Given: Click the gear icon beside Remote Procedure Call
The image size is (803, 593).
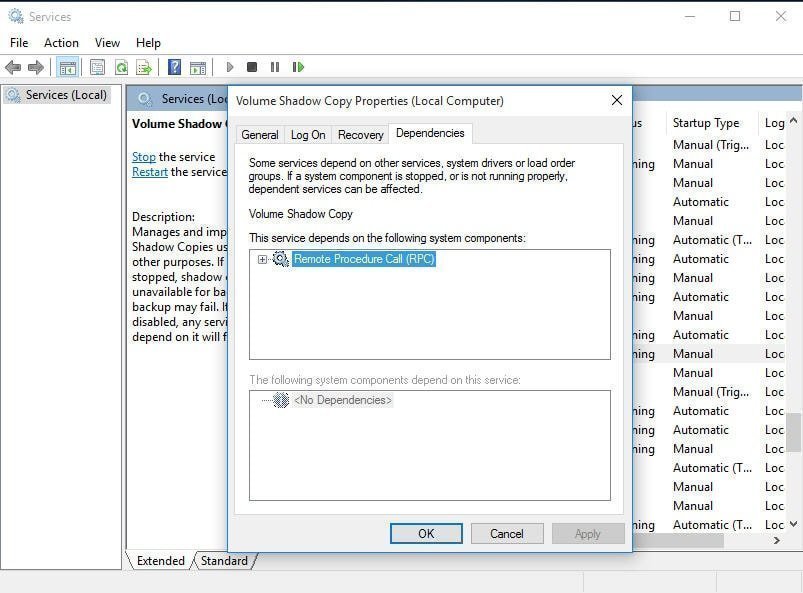Looking at the screenshot, I should [281, 259].
